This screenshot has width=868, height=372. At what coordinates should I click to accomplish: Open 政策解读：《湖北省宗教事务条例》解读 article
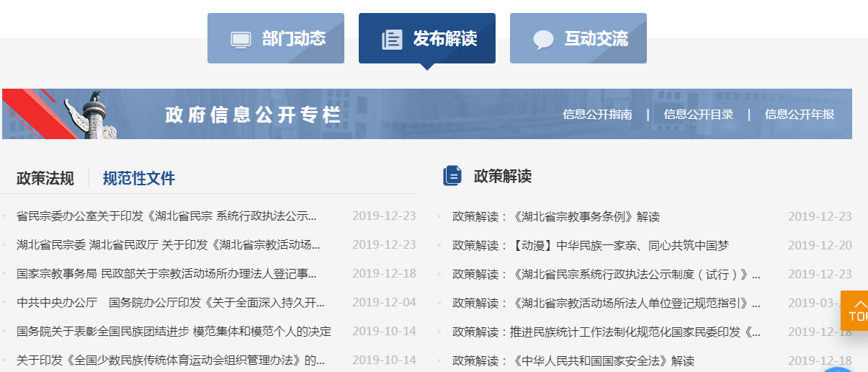tap(555, 216)
